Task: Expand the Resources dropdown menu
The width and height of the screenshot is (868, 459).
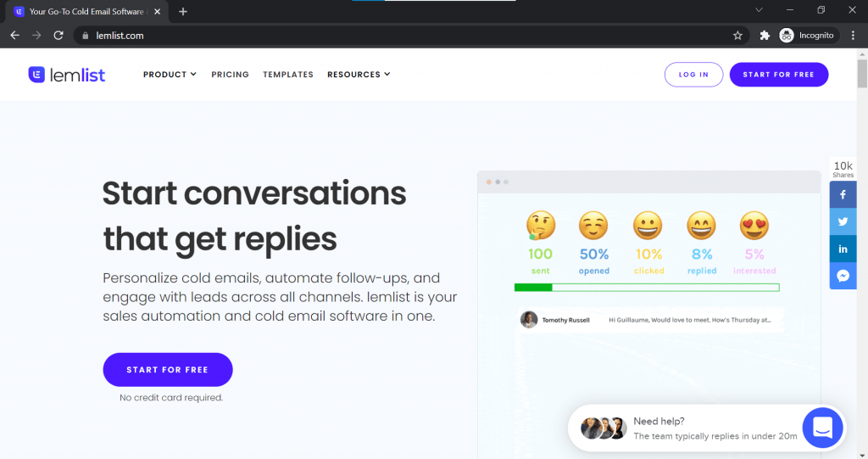Action: [x=359, y=75]
